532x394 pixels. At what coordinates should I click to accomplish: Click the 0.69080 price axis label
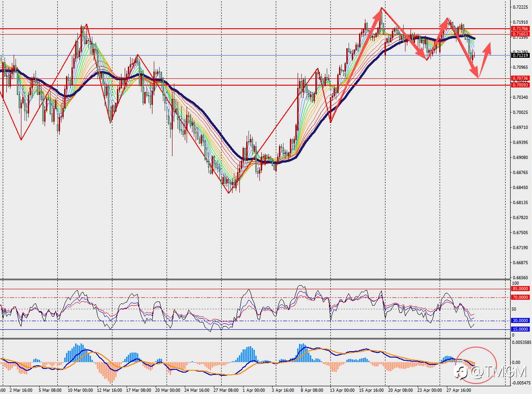(520, 157)
